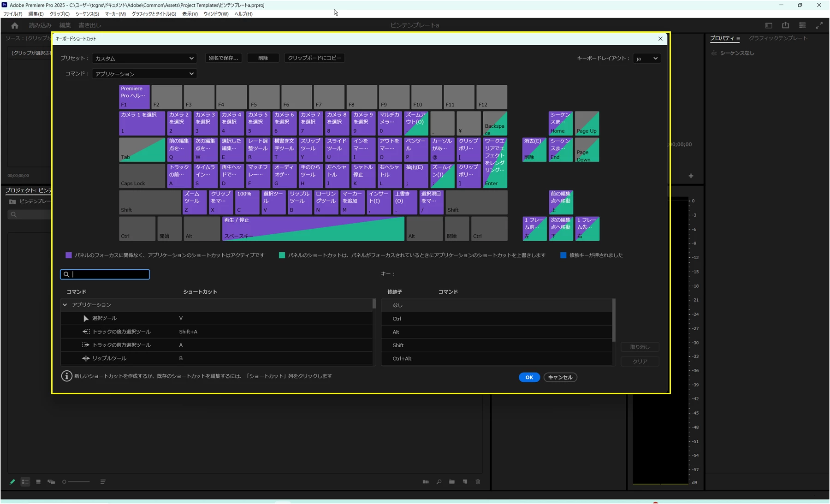Click the new item icon in the Project panel
Image resolution: width=830 pixels, height=504 pixels.
click(465, 482)
